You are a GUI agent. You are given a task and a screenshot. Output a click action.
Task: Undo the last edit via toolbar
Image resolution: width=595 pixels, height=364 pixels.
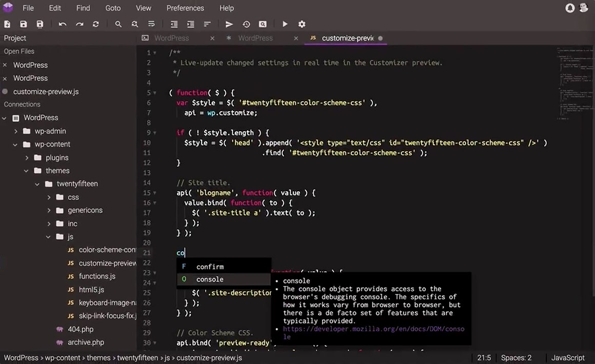[62, 24]
